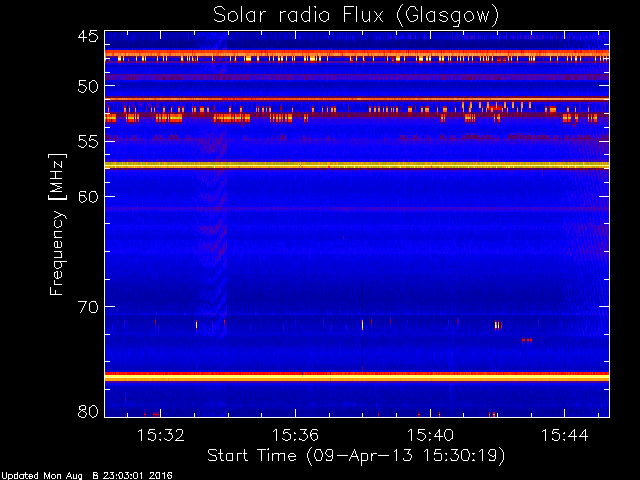This screenshot has height=480, width=640.
Task: Click the 45 frequency tick label
Action: coord(88,36)
